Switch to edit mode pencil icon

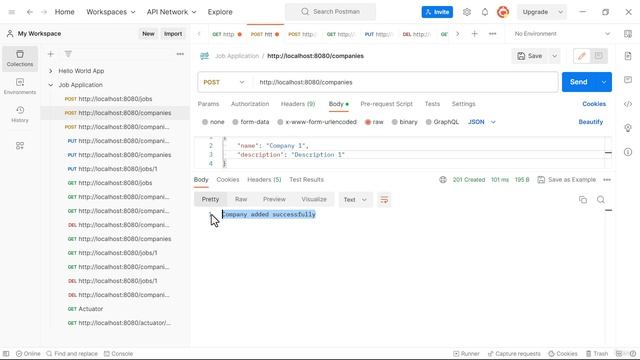click(582, 56)
